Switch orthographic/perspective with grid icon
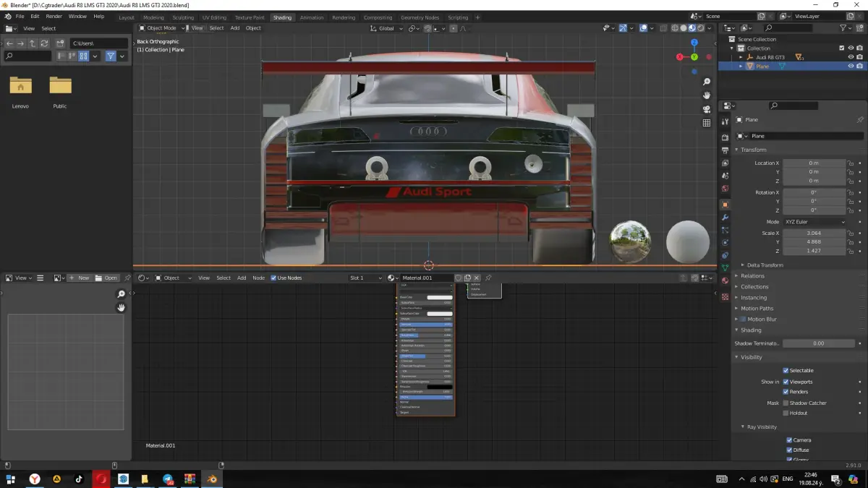The height and width of the screenshot is (488, 868). point(707,123)
